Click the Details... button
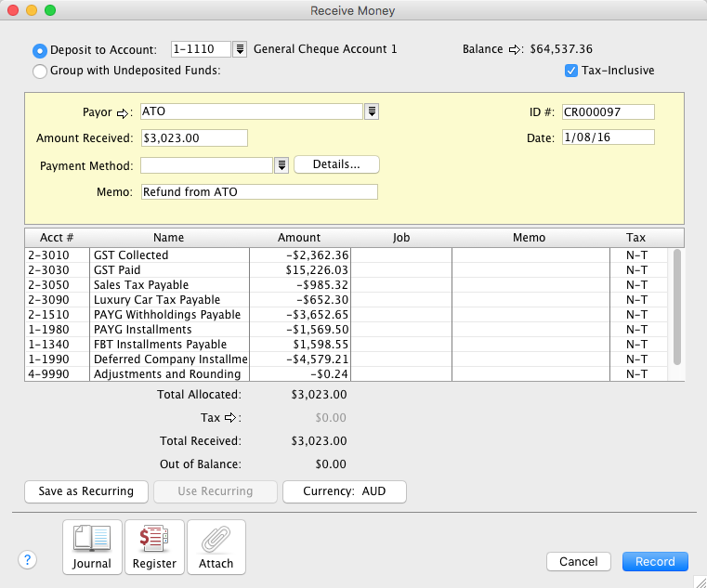Viewport: 707px width, 588px height. 336,164
